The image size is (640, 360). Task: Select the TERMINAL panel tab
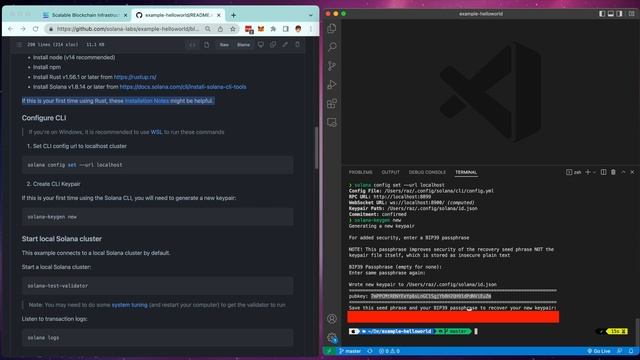tap(466, 172)
